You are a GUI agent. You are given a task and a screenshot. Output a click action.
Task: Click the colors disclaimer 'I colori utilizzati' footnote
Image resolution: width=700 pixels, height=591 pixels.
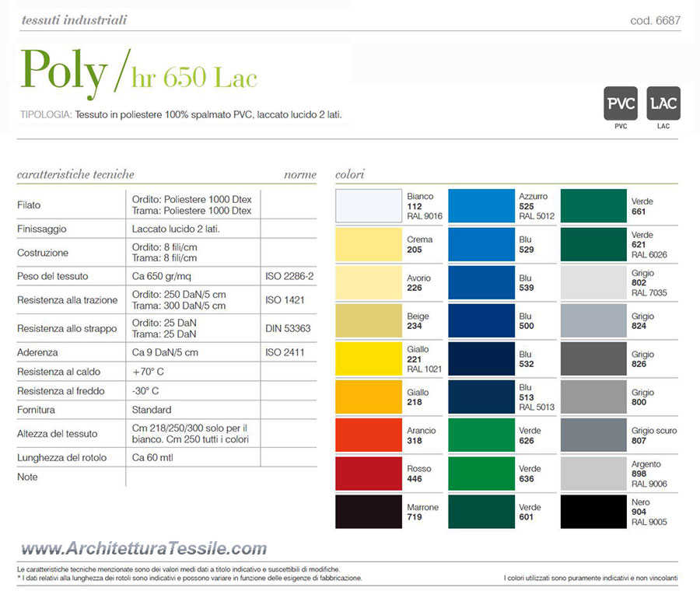coord(590,578)
